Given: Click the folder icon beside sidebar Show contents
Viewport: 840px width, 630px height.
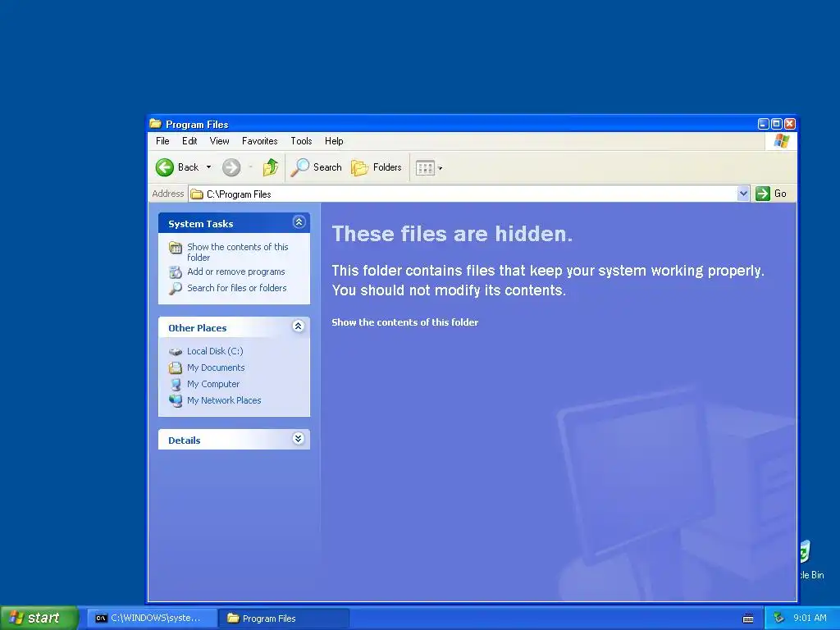Looking at the screenshot, I should (176, 248).
